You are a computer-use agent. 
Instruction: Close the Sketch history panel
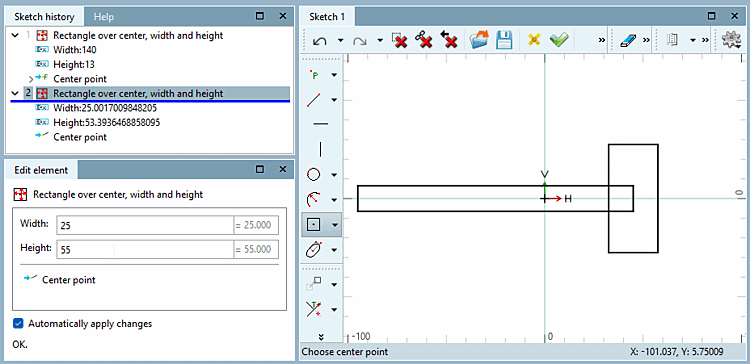(x=283, y=16)
